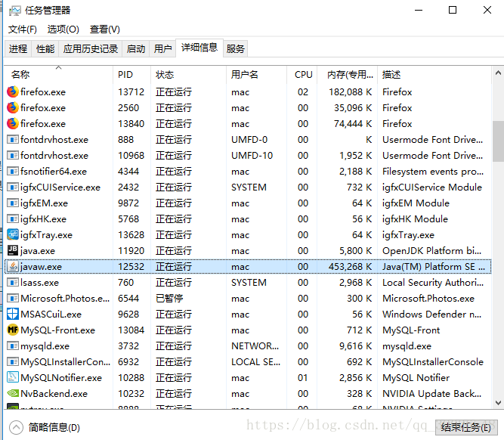This screenshot has height=440, width=504.
Task: Select the javaw.exe process name
Action: point(41,267)
